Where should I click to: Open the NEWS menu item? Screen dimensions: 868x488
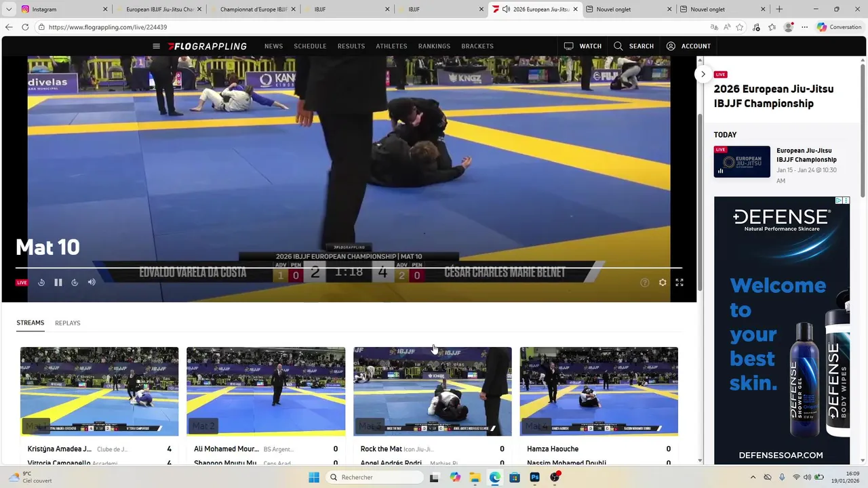273,46
